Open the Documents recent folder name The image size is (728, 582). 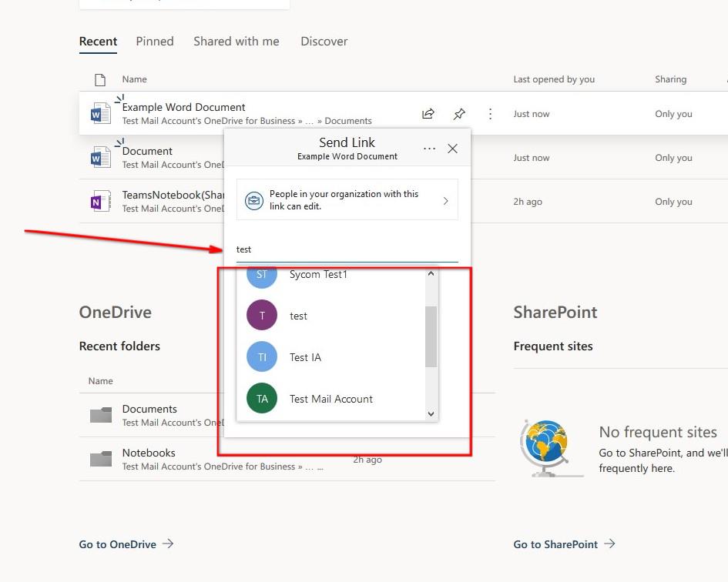point(149,409)
